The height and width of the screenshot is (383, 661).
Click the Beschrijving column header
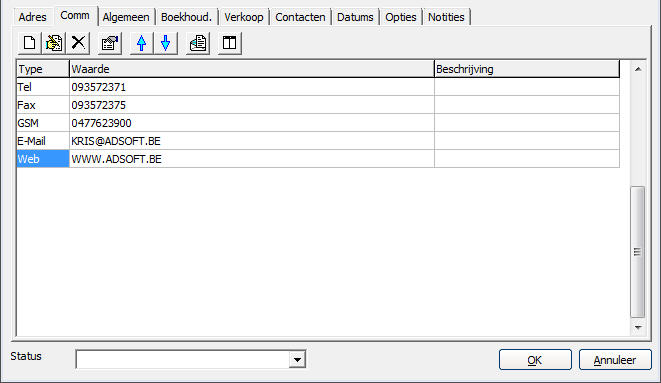pos(527,69)
